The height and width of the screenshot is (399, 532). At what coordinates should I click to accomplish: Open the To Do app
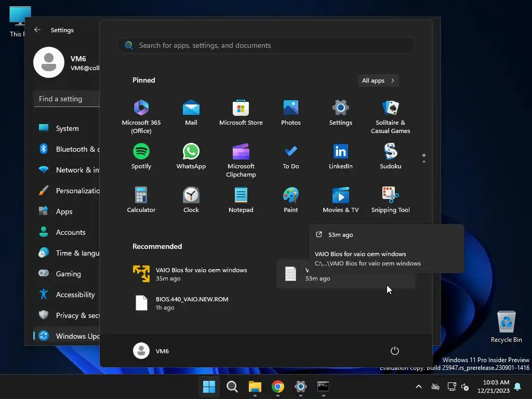(x=291, y=156)
